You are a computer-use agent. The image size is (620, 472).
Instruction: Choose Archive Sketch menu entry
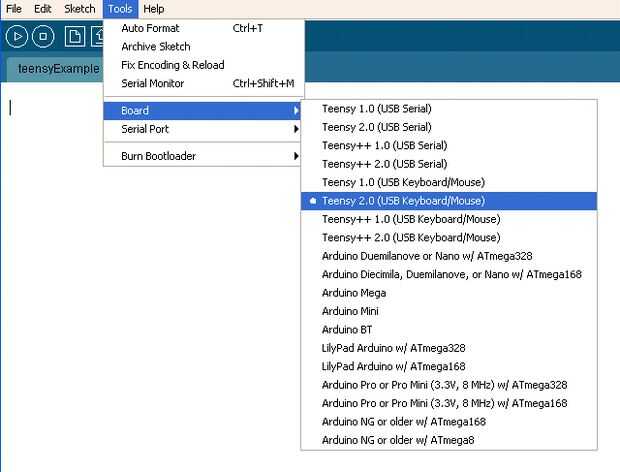click(x=204, y=47)
